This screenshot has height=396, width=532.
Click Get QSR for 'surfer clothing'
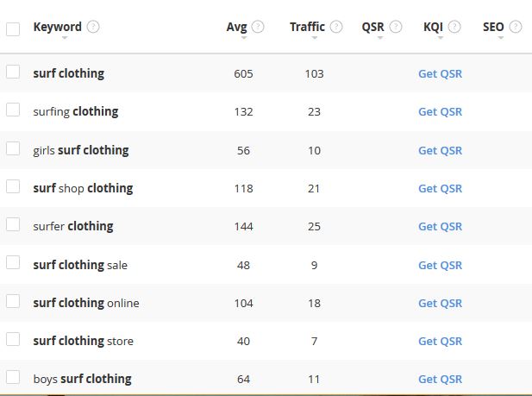pos(440,226)
